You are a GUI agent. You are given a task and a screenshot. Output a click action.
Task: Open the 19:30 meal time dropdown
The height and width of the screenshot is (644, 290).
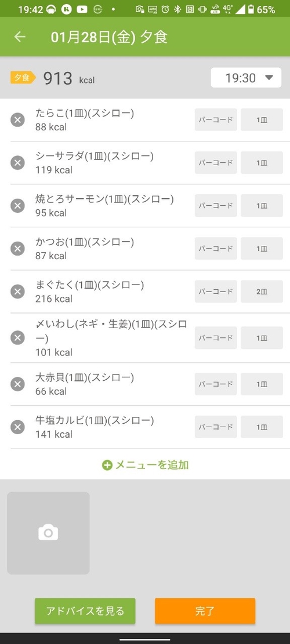(246, 78)
